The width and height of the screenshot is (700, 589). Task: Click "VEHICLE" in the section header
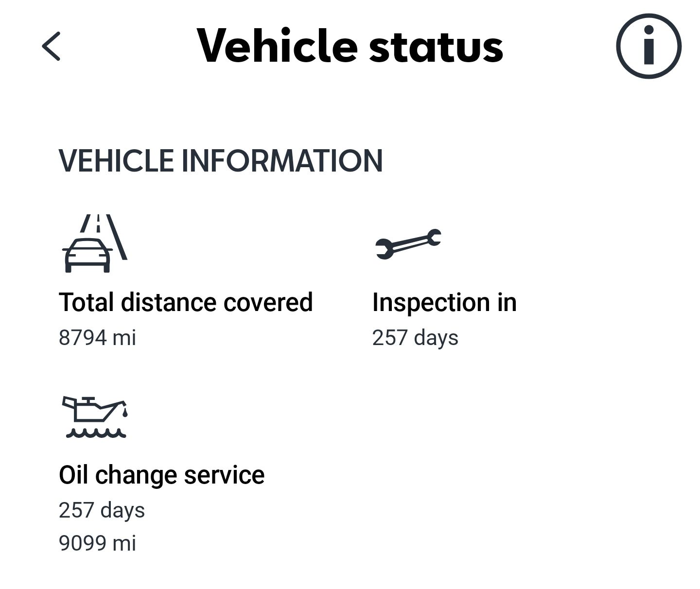coord(116,161)
